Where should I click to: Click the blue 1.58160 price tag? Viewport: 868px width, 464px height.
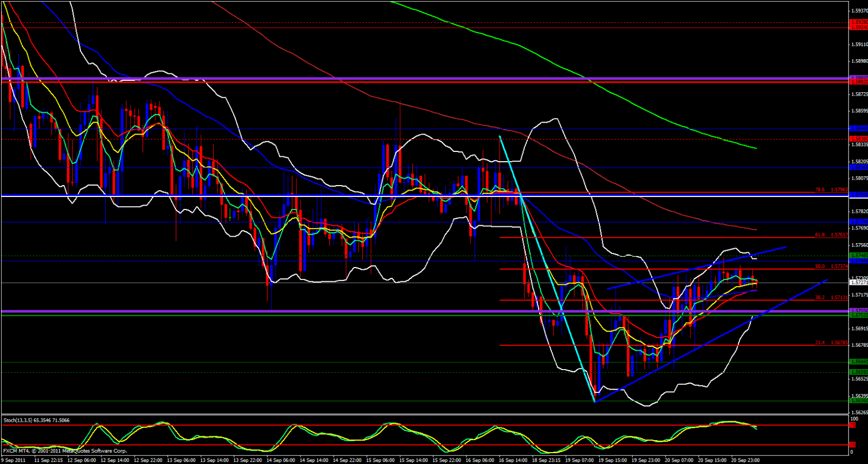tap(859, 168)
